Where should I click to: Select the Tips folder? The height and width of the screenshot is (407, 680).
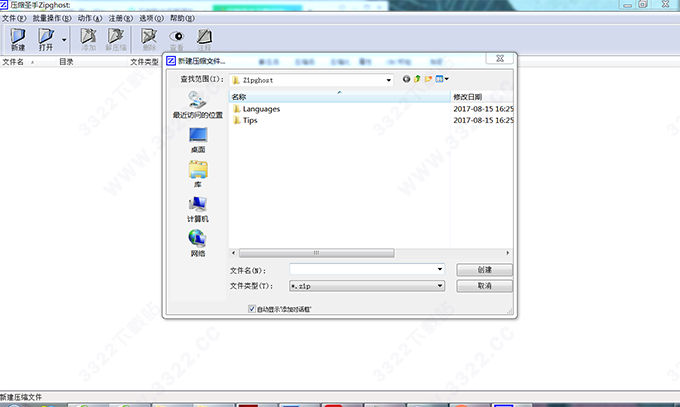pos(250,120)
